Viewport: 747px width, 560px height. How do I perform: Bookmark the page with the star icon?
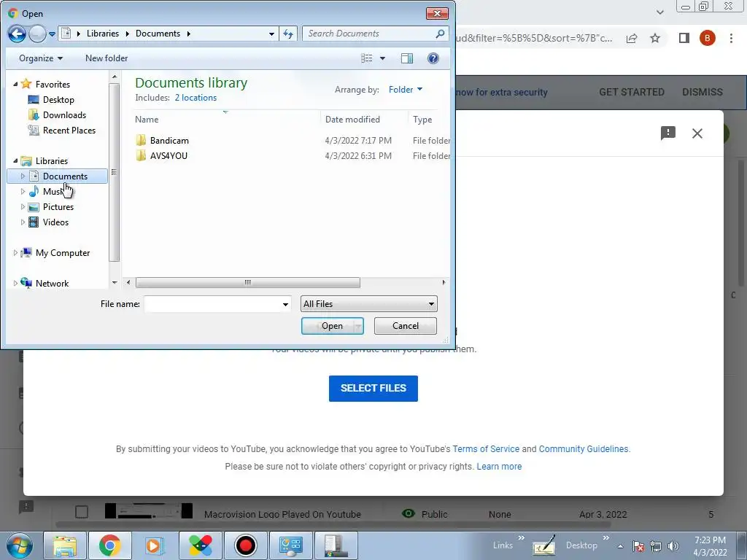coord(655,38)
